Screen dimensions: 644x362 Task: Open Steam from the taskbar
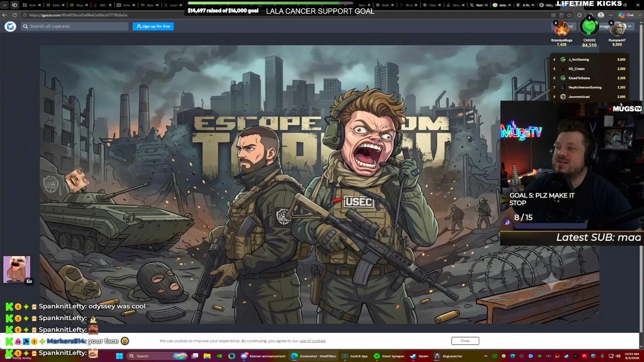point(419,356)
